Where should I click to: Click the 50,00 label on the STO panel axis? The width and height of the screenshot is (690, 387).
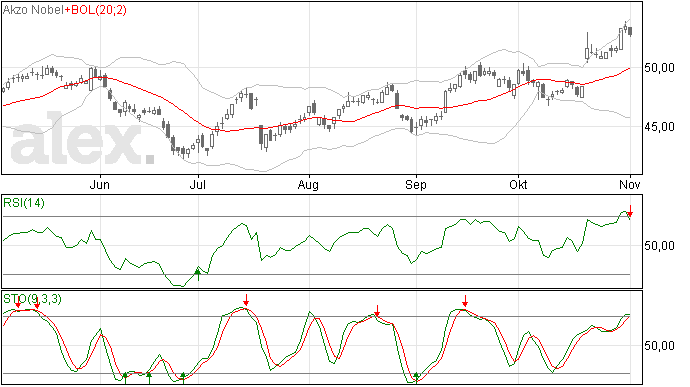pos(659,346)
